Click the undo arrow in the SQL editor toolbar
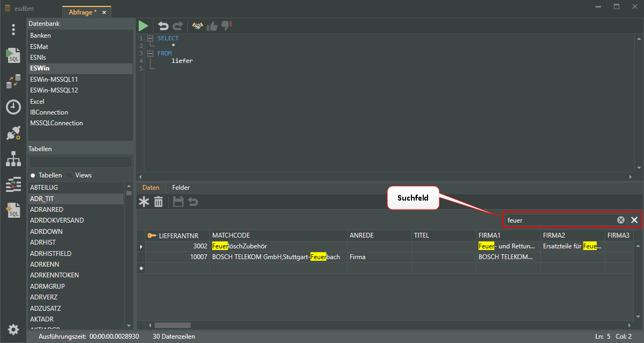 [x=163, y=26]
